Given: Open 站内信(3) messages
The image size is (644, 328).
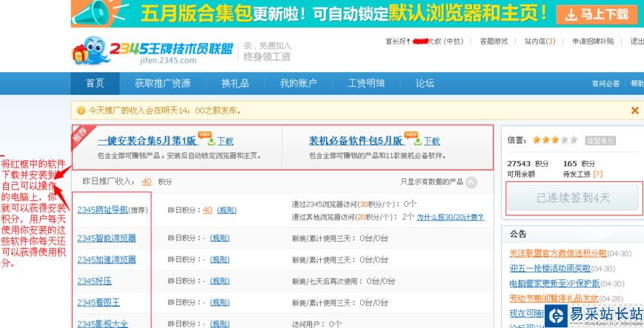Looking at the screenshot, I should pos(540,41).
